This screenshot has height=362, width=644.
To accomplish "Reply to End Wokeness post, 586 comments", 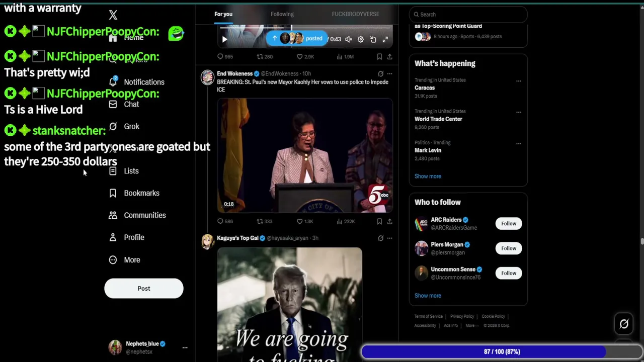I will tap(225, 221).
